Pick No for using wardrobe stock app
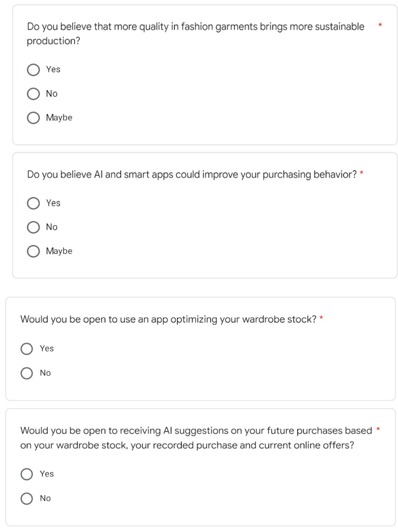The height and width of the screenshot is (532, 398). tap(27, 373)
